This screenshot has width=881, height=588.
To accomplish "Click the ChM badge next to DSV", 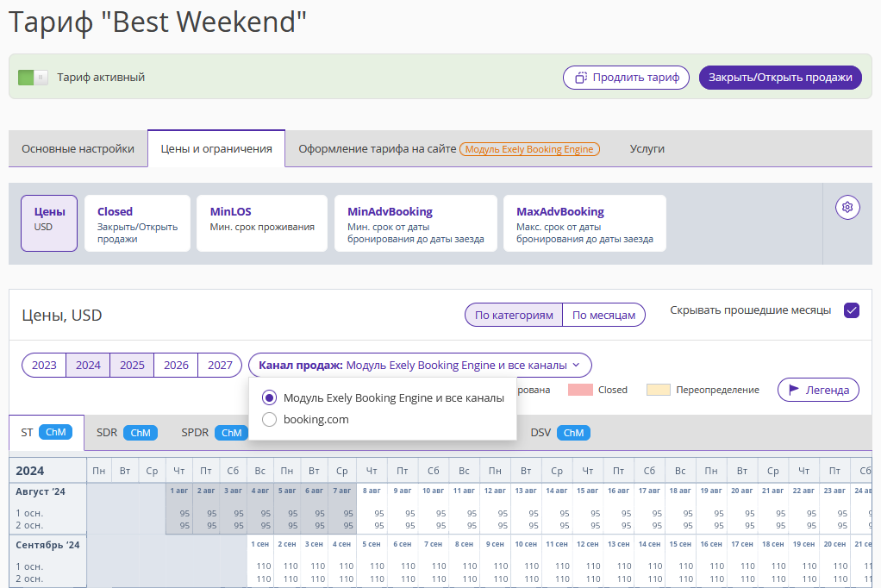I will pos(573,433).
